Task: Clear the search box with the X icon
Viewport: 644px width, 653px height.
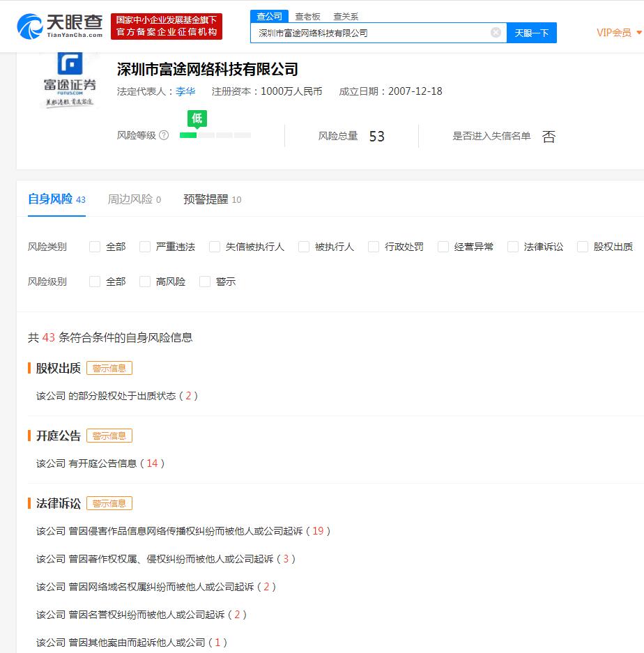Action: (496, 33)
